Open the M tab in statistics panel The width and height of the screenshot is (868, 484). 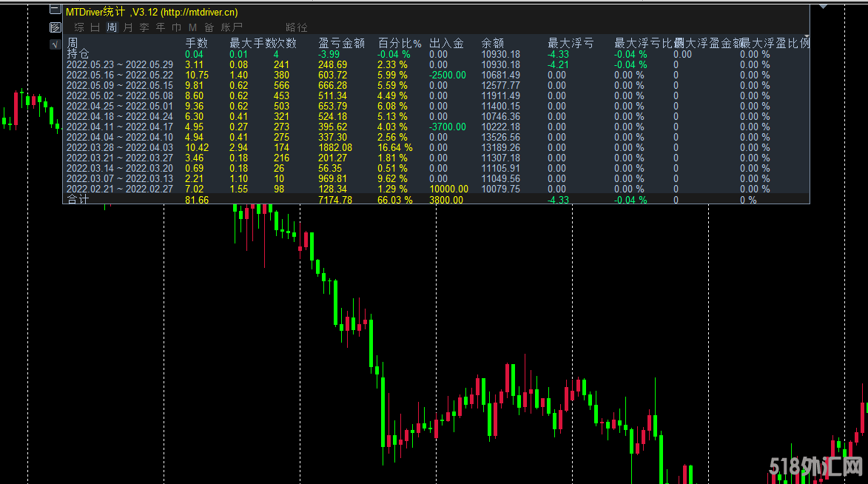pos(192,27)
